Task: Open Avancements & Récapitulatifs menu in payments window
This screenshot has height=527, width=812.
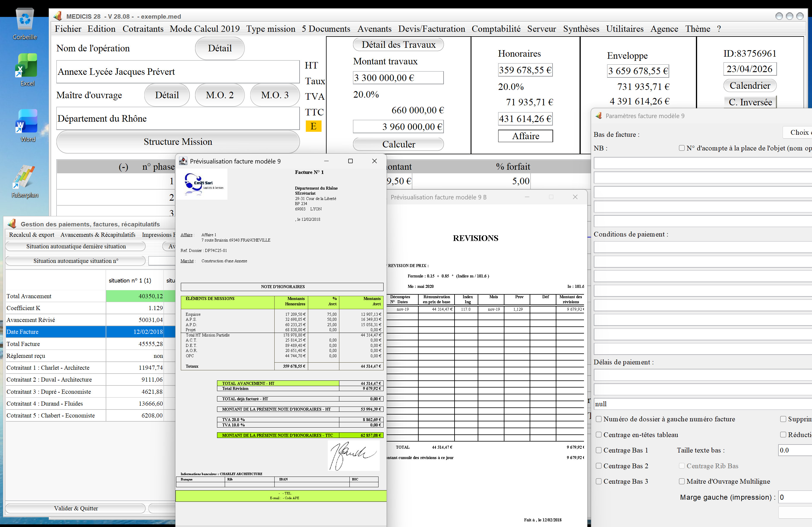Action: click(98, 235)
